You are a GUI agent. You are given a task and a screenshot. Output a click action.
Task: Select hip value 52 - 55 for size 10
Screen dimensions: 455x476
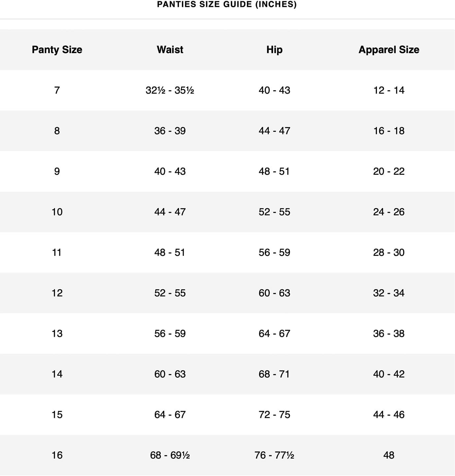coord(274,212)
